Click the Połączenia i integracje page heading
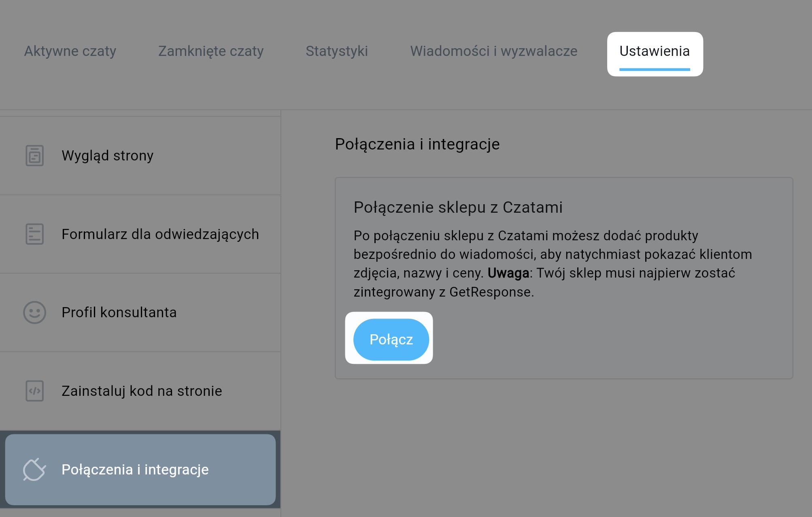The width and height of the screenshot is (812, 517). point(417,143)
